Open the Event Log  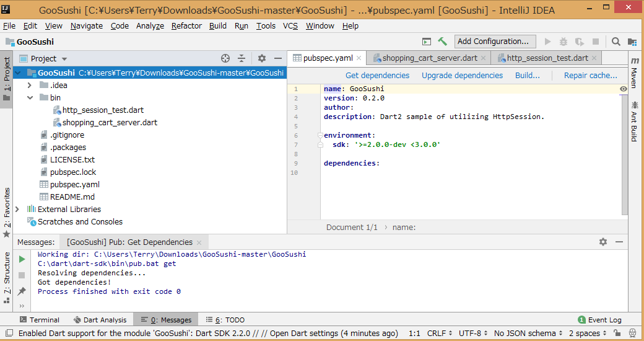(599, 320)
